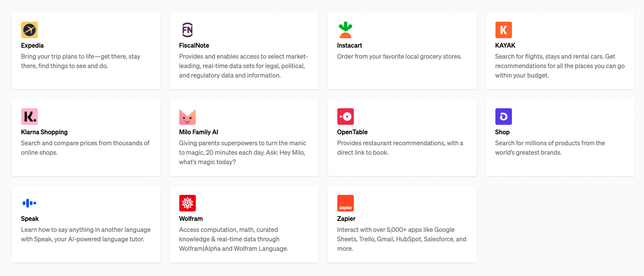Click the purple Shop icon
Image resolution: width=644 pixels, height=276 pixels.
504,117
